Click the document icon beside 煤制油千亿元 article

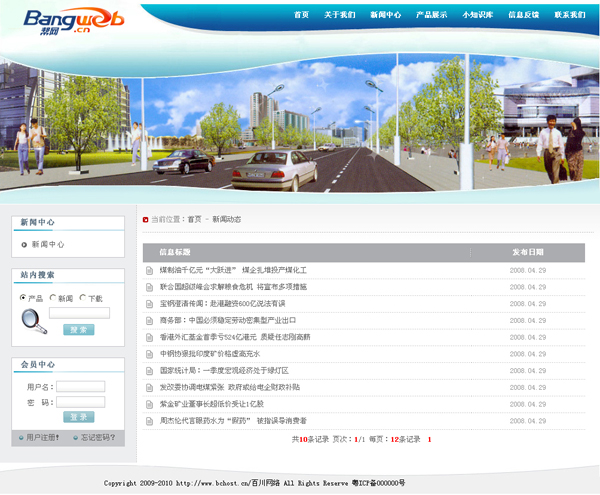tap(150, 270)
